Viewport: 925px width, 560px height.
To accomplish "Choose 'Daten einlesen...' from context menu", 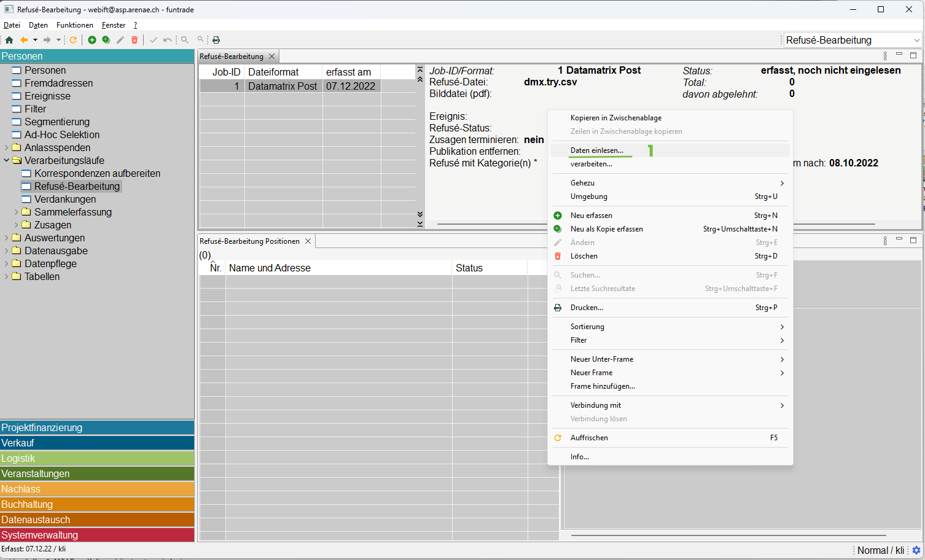I will coord(596,150).
